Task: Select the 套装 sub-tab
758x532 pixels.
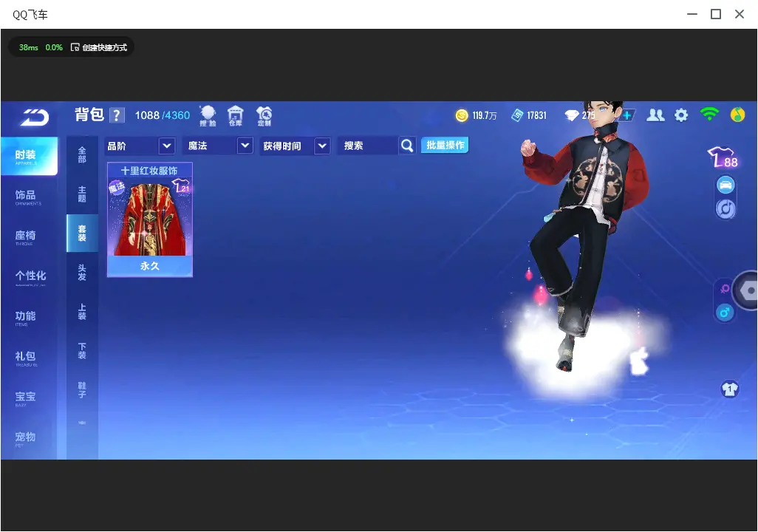Action: [82, 233]
